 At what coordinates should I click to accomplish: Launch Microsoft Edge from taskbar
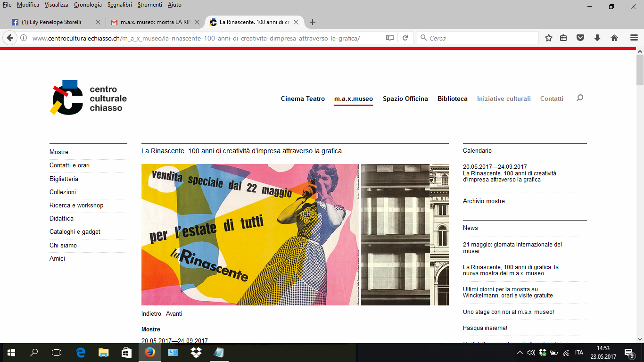(x=81, y=352)
